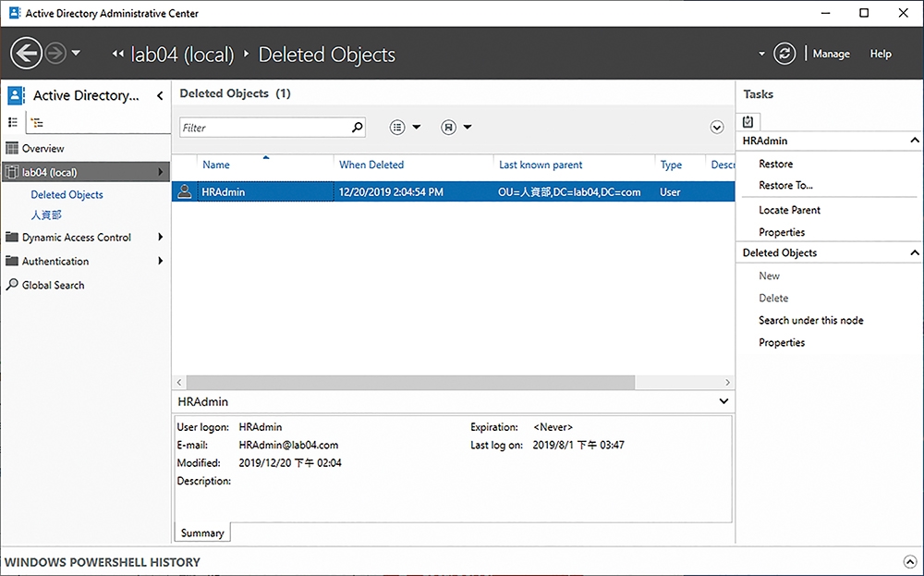Select the HRAdmin row name cell

pos(265,191)
